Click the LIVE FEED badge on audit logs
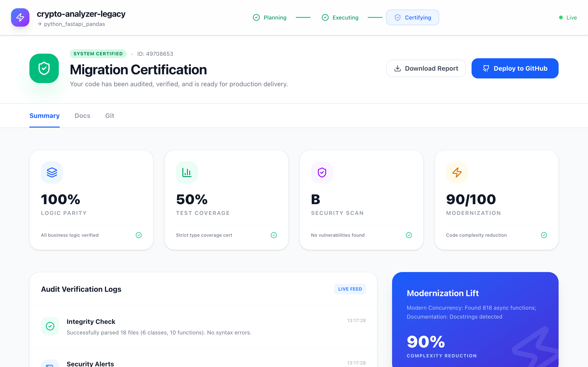 click(350, 289)
